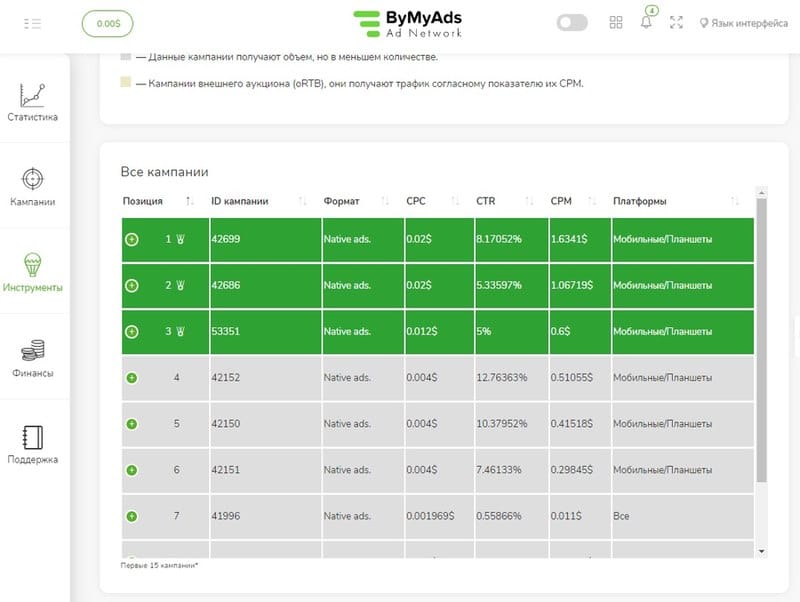
Task: Open the notification bell with 4 alerts
Action: [x=644, y=21]
